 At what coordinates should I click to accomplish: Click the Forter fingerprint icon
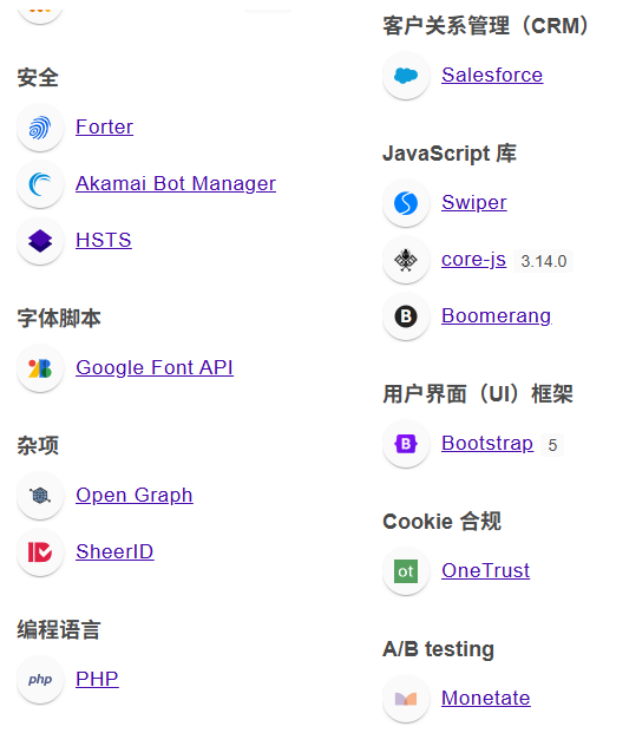[40, 127]
